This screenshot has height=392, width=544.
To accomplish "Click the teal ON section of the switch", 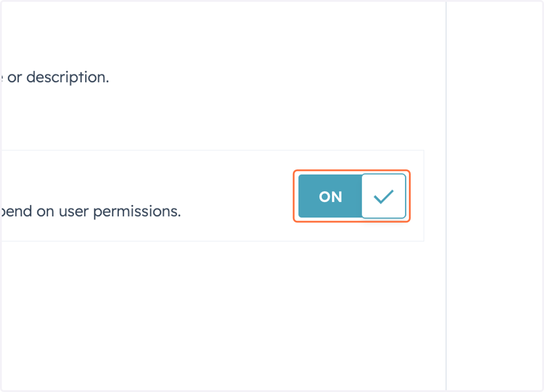I will [x=330, y=196].
